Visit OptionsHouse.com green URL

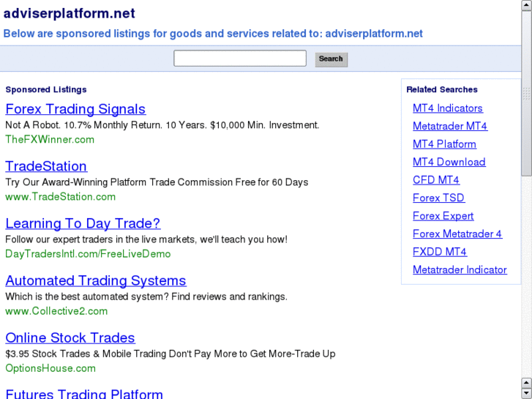[x=50, y=368]
